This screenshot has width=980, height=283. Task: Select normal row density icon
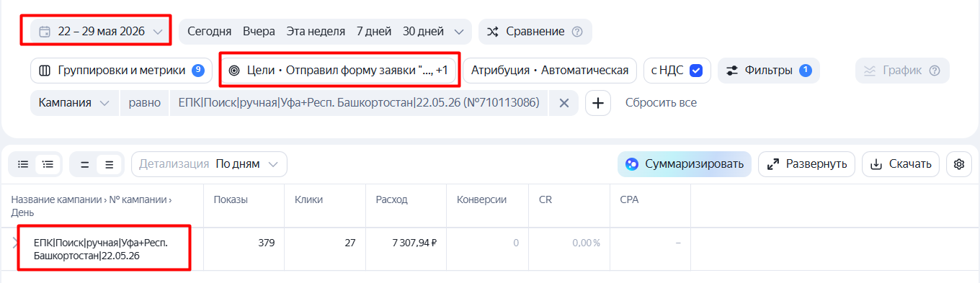(109, 164)
